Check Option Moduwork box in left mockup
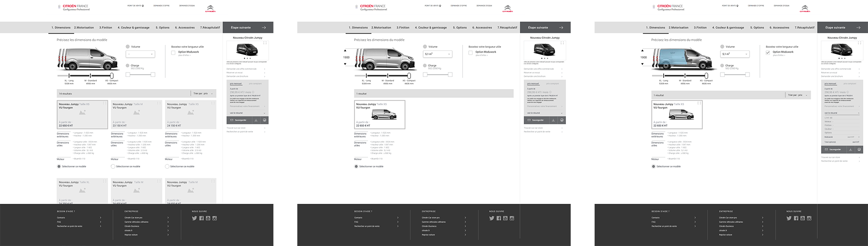The height and width of the screenshot is (246, 868). point(173,53)
